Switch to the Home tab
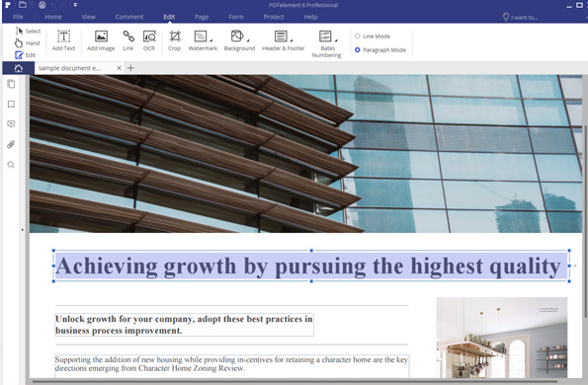 click(x=53, y=17)
